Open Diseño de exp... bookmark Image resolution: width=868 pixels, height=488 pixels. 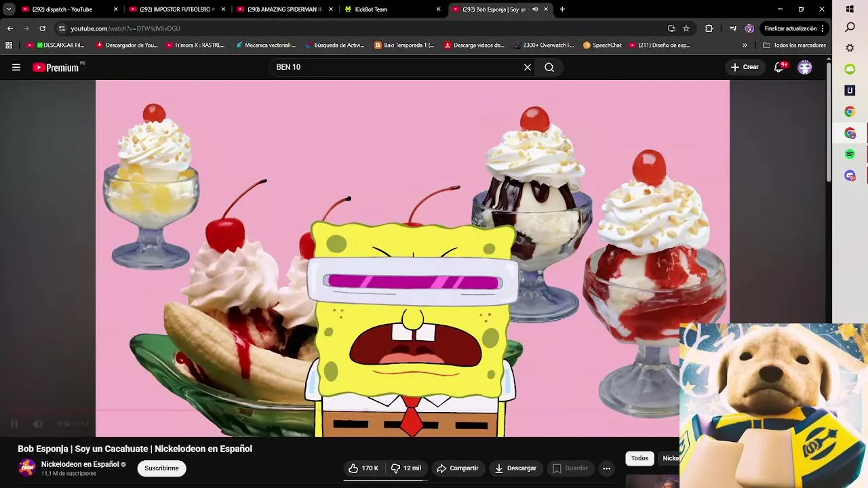coord(660,45)
